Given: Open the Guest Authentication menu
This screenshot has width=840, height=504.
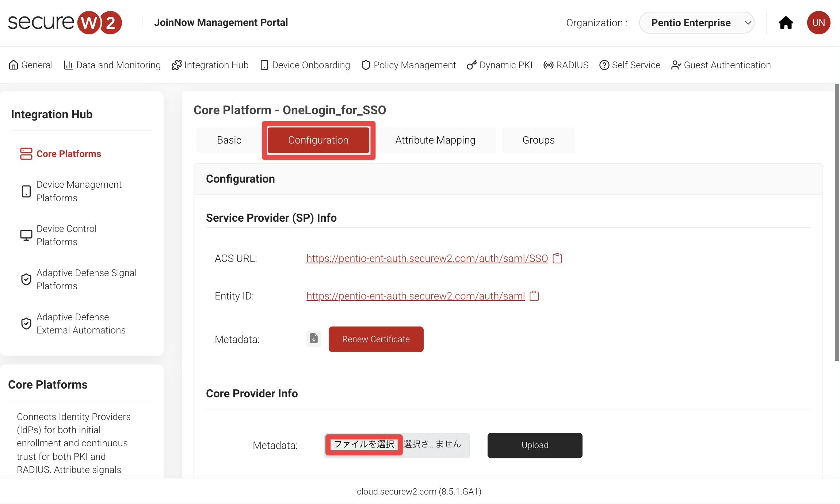Looking at the screenshot, I should pos(721,65).
